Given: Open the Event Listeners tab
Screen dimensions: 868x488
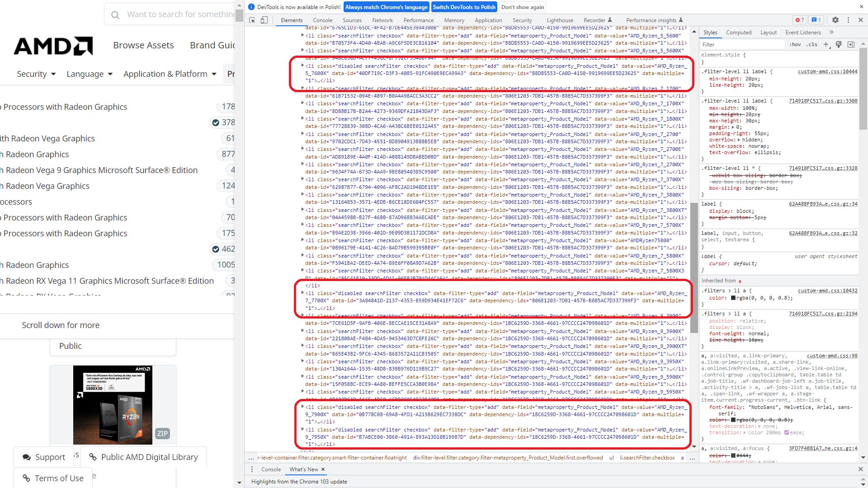Looking at the screenshot, I should tap(803, 33).
